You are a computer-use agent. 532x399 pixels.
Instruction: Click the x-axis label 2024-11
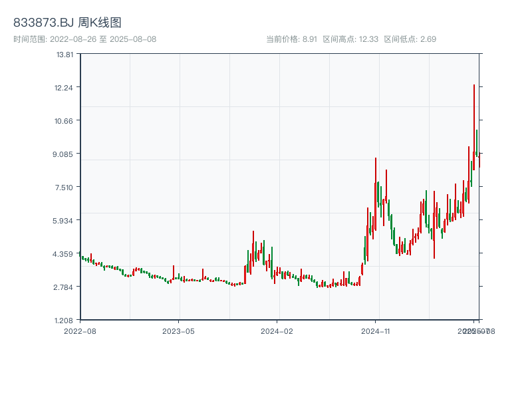coord(375,331)
